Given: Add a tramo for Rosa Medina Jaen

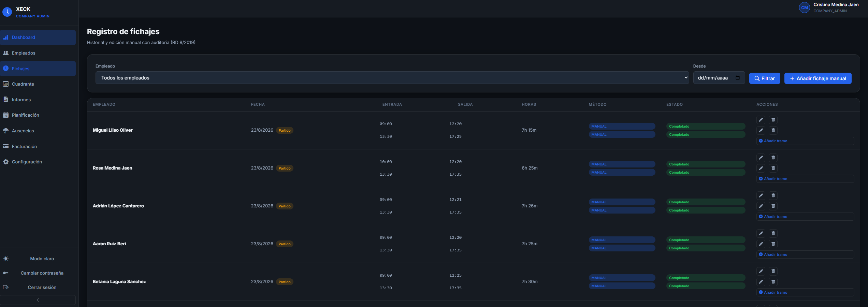Looking at the screenshot, I should click(x=805, y=179).
